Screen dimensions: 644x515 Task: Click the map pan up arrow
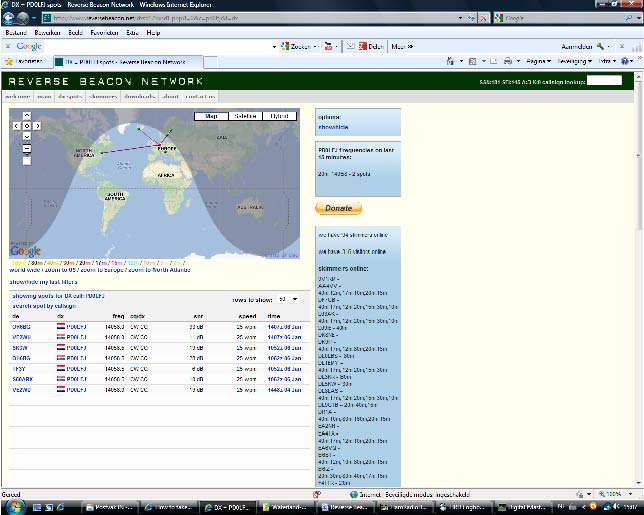pyautogui.click(x=26, y=116)
